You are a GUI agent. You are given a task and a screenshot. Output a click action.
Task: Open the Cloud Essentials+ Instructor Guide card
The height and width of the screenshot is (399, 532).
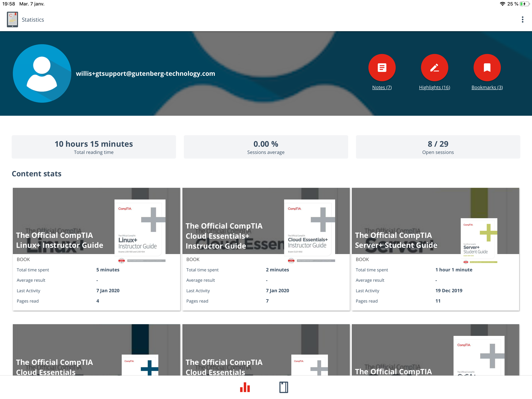click(x=266, y=249)
